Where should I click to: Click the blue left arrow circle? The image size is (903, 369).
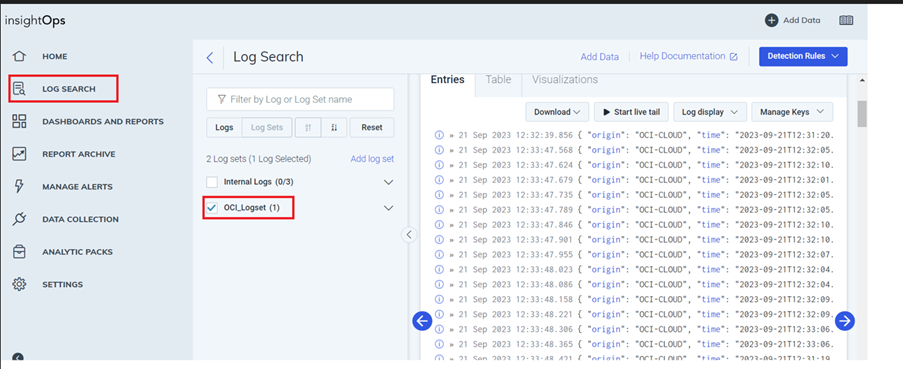[422, 321]
